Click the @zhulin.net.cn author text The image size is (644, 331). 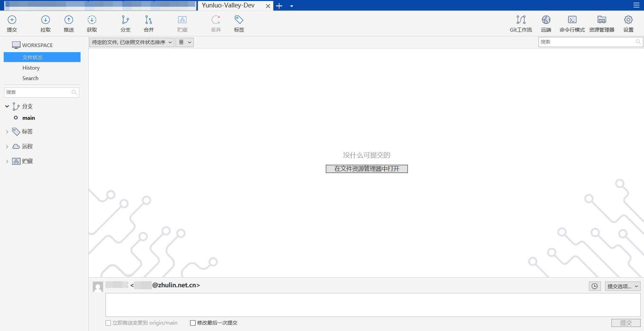tap(176, 285)
